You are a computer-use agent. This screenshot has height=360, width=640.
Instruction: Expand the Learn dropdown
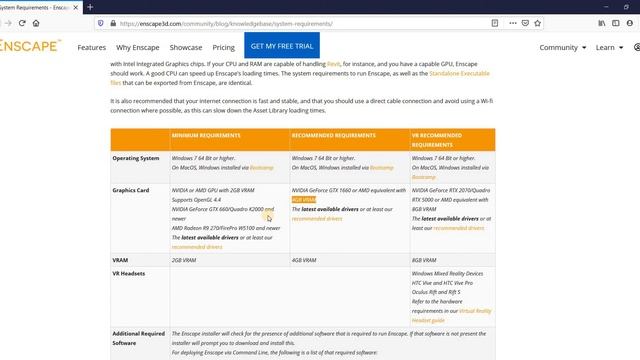(609, 47)
